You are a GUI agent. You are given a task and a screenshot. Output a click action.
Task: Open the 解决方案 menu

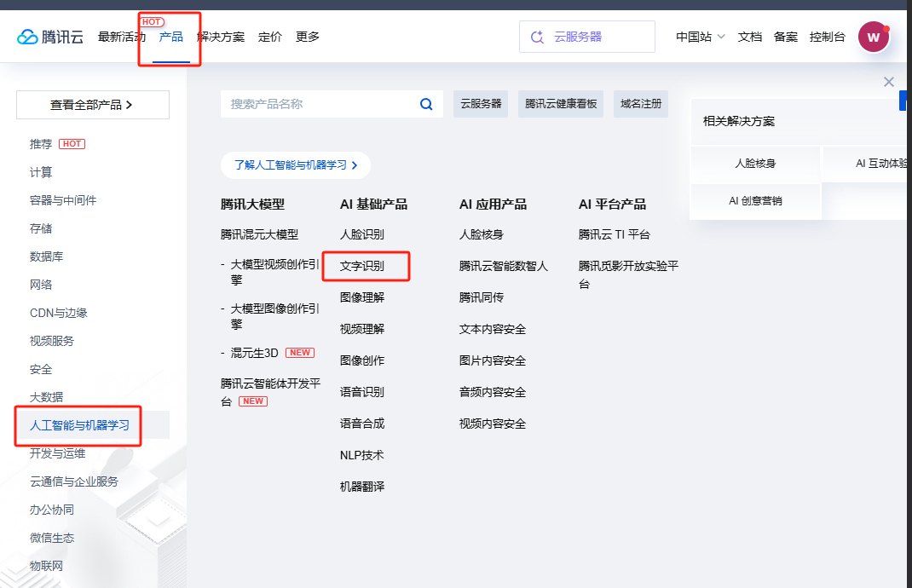pos(221,37)
